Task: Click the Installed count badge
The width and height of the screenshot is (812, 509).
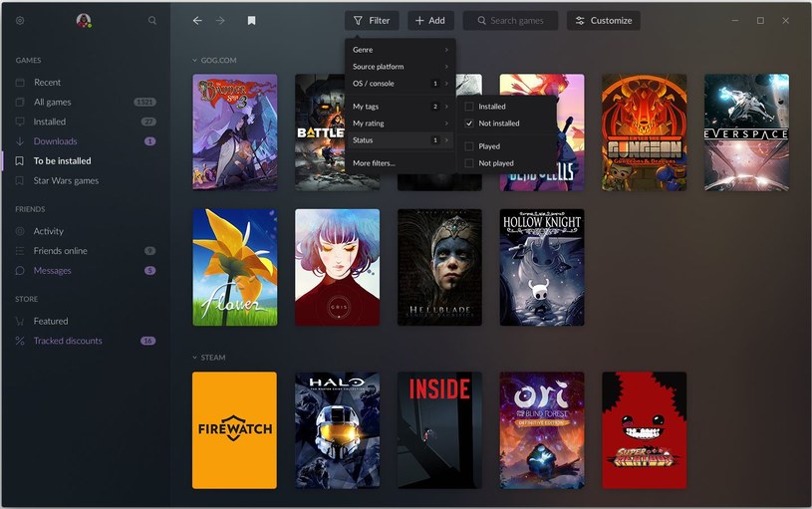Action: click(148, 122)
